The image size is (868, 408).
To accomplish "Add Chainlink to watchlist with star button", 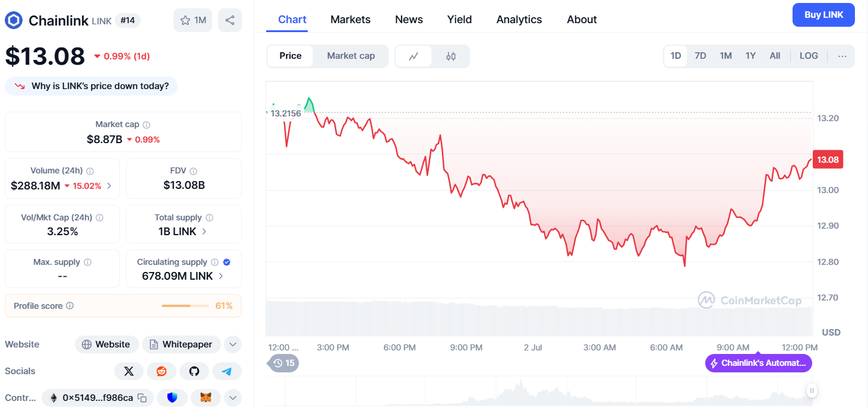I will (x=192, y=20).
